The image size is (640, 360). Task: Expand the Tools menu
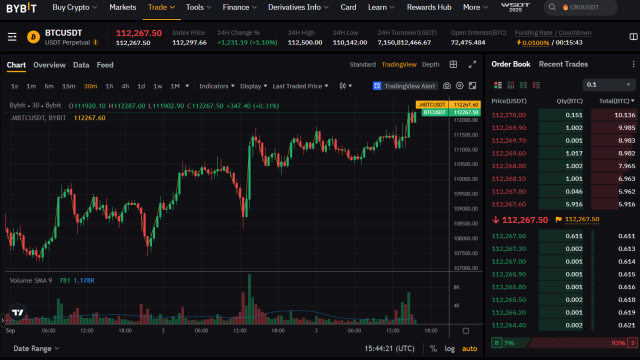(x=198, y=7)
